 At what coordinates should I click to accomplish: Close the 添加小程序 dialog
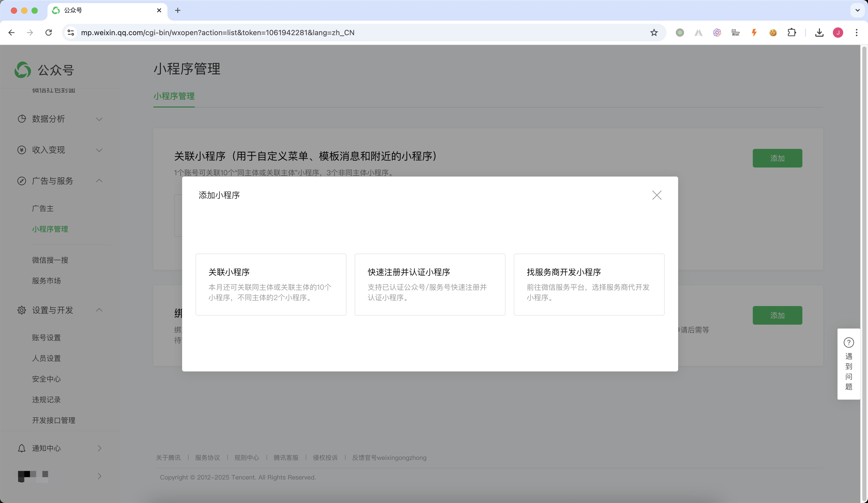656,195
